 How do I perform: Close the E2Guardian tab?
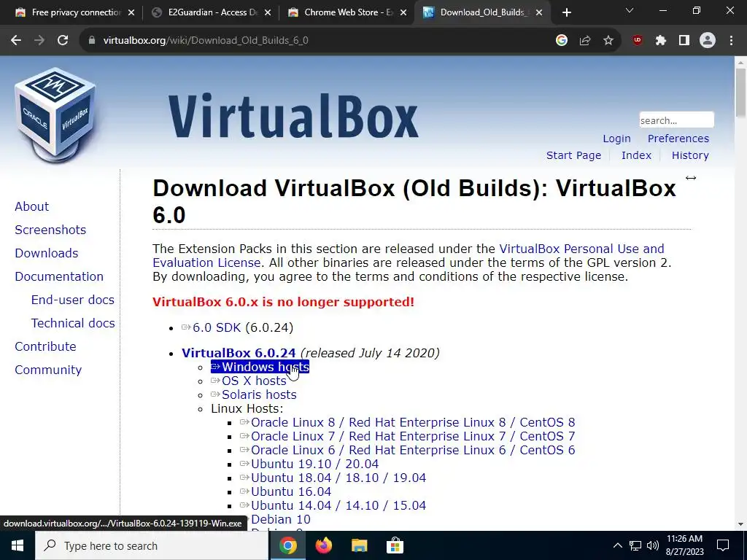(268, 13)
